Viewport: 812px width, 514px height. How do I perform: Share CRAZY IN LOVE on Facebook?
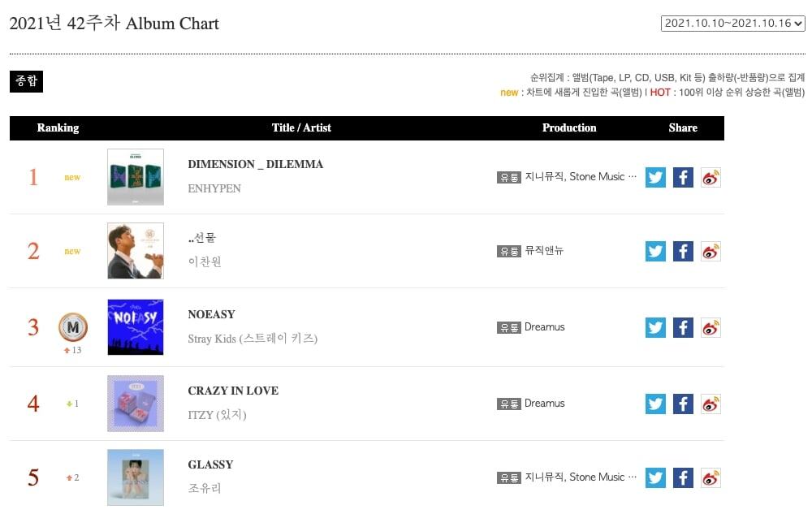683,404
